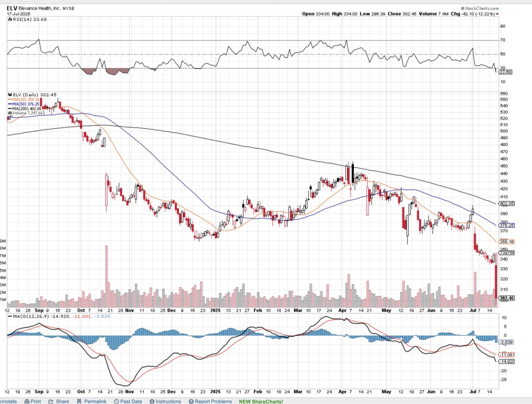The width and height of the screenshot is (532, 404).
Task: Click the NEW SharpCharts! link
Action: click(261, 401)
